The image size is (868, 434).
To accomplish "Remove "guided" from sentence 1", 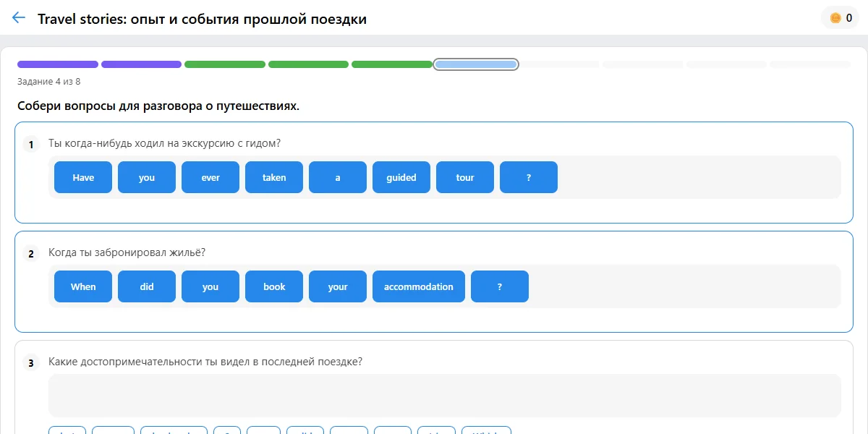I will [401, 177].
